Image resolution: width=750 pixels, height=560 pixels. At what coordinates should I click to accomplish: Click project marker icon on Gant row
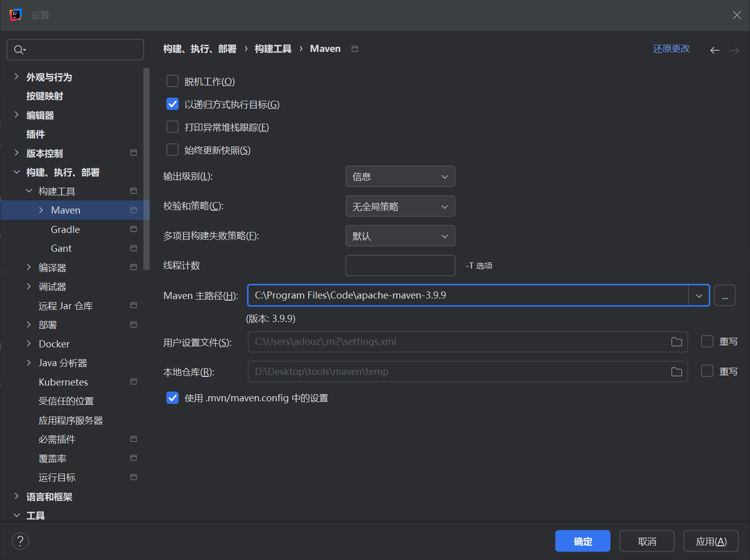(134, 248)
